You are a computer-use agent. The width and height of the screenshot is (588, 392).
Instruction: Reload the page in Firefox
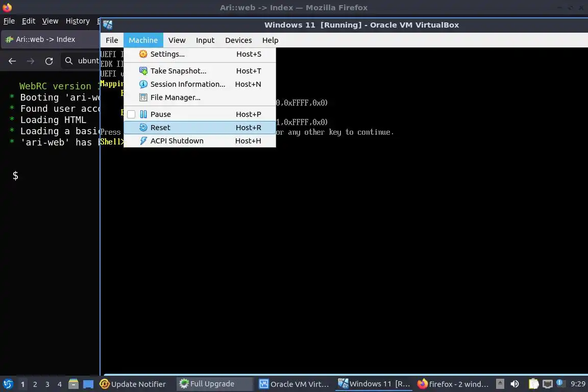point(49,61)
